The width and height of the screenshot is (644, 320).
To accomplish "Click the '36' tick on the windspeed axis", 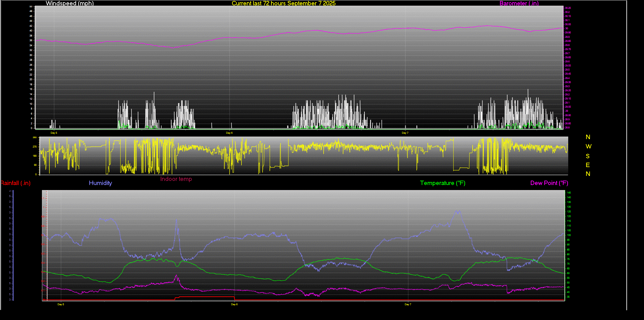I will pyautogui.click(x=31, y=40).
